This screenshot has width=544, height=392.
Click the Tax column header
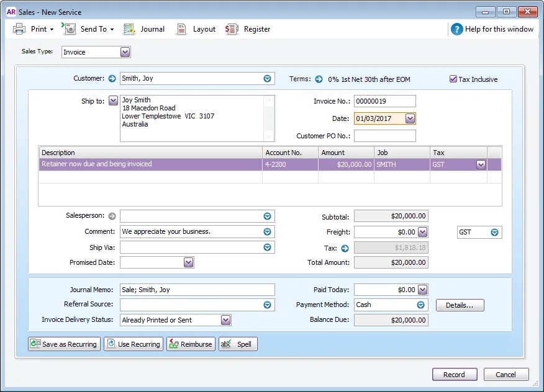458,153
